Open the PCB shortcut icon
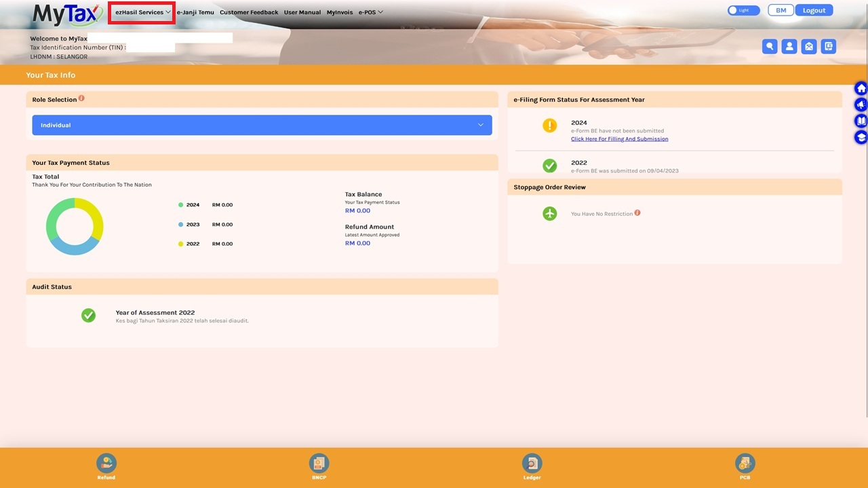Viewport: 868px width, 488px height. (745, 464)
